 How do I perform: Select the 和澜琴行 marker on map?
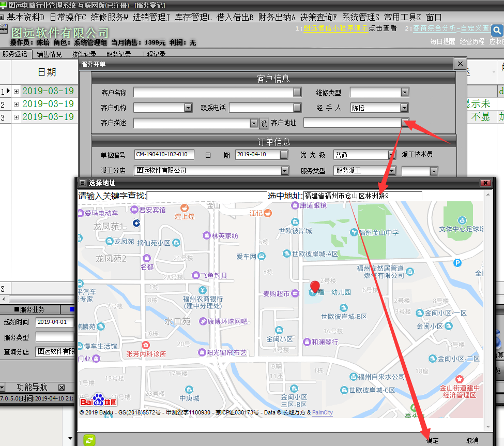point(307,341)
